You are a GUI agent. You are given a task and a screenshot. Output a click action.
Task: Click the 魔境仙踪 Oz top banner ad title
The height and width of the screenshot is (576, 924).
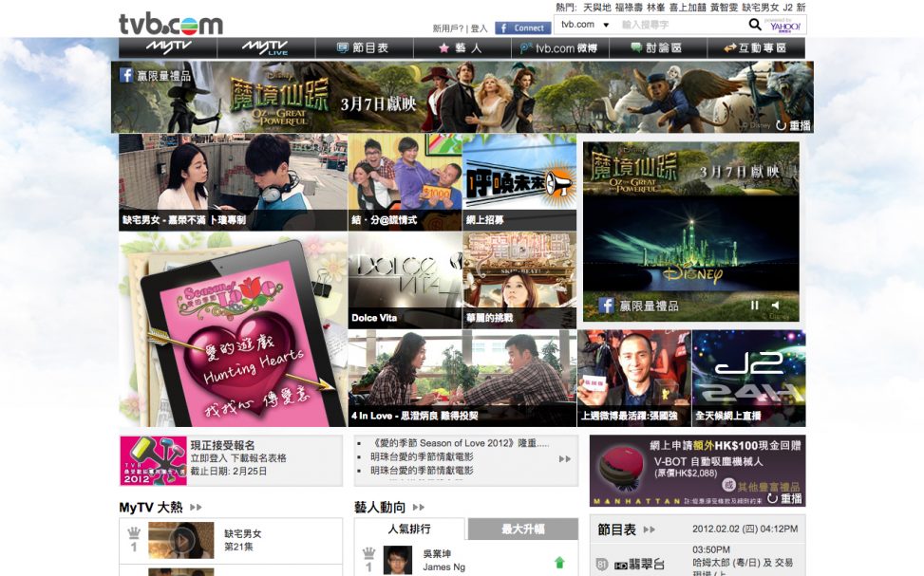pos(279,97)
